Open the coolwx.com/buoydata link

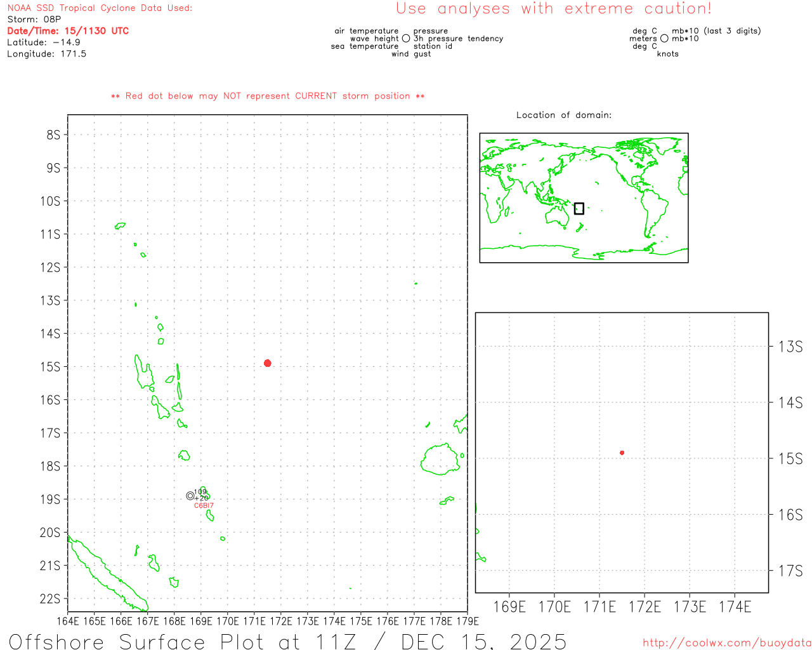click(726, 643)
